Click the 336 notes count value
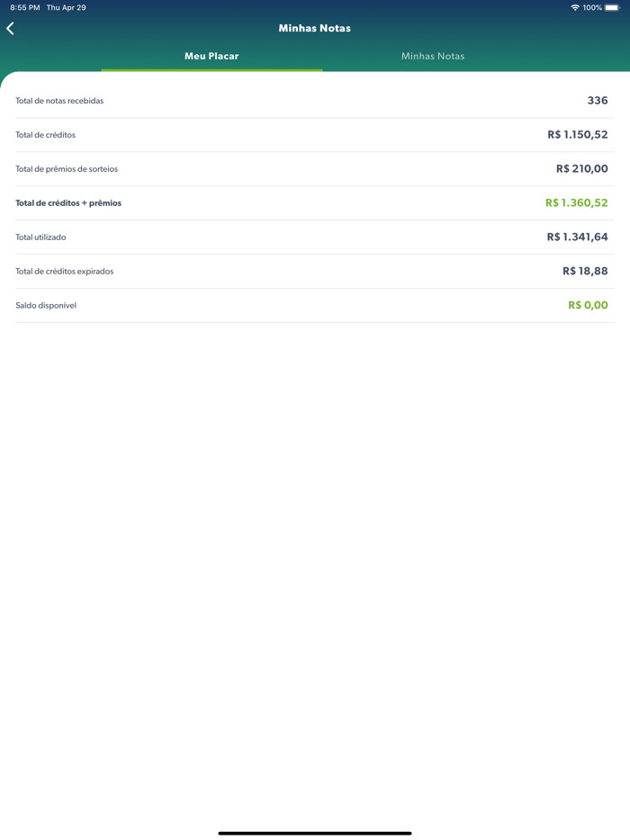The height and width of the screenshot is (840, 630). pos(598,101)
